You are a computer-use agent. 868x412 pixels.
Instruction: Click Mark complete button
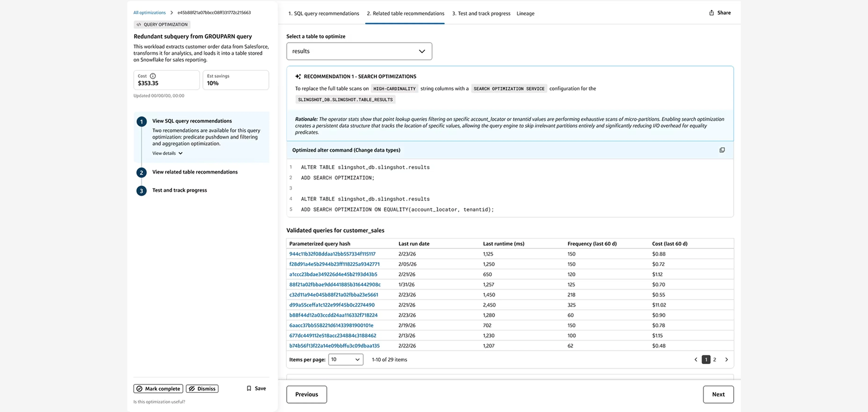[x=158, y=389]
